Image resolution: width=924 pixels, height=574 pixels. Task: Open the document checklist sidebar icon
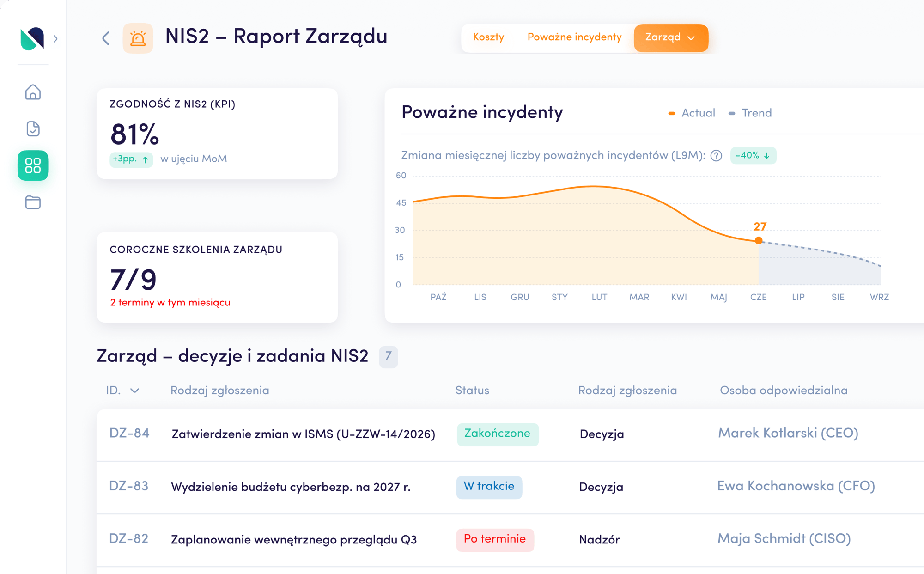click(x=33, y=128)
